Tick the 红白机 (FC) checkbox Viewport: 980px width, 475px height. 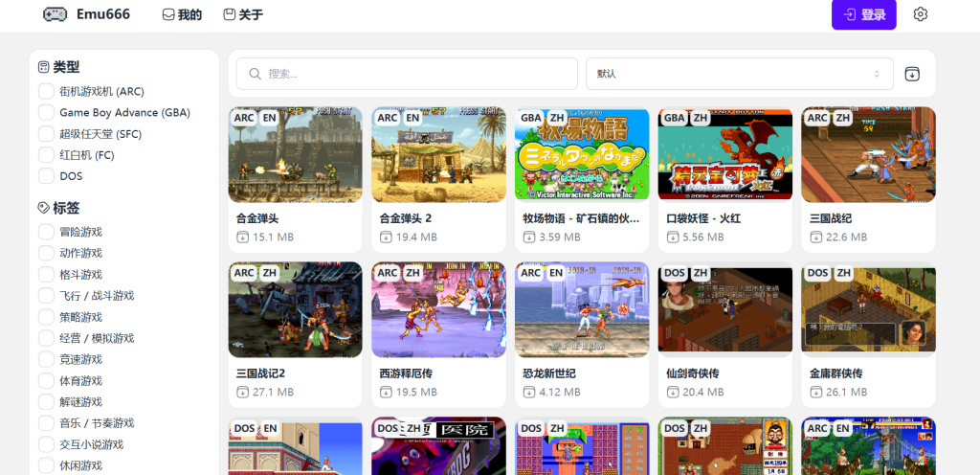click(46, 155)
